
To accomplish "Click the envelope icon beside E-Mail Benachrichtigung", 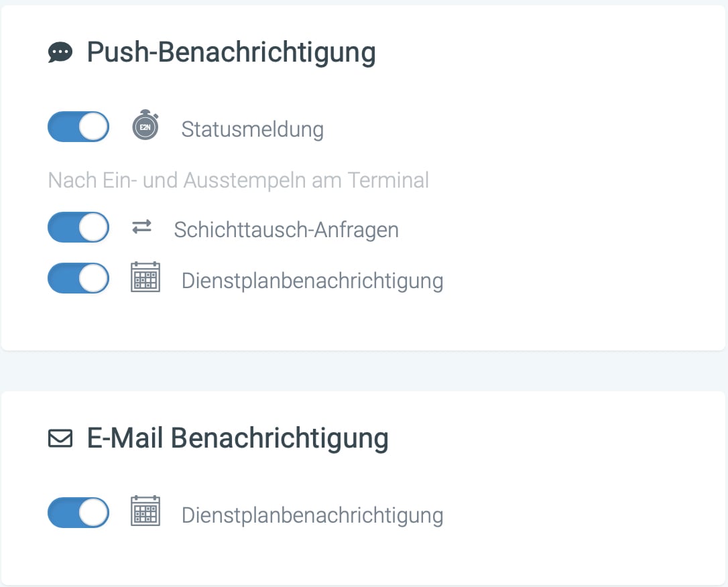I will click(60, 439).
